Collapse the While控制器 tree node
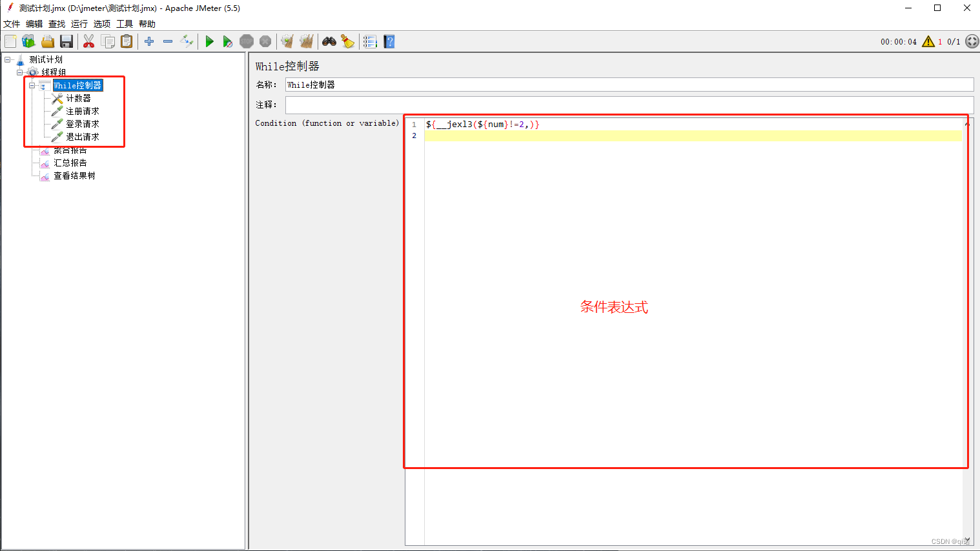Screen dimensions: 980x551 (32, 85)
